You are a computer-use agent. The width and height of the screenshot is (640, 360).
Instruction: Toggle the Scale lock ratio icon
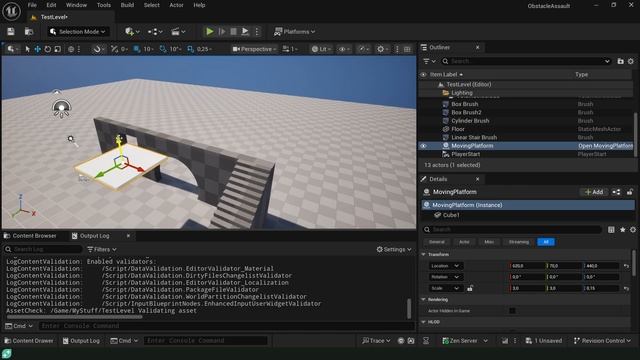(x=470, y=288)
